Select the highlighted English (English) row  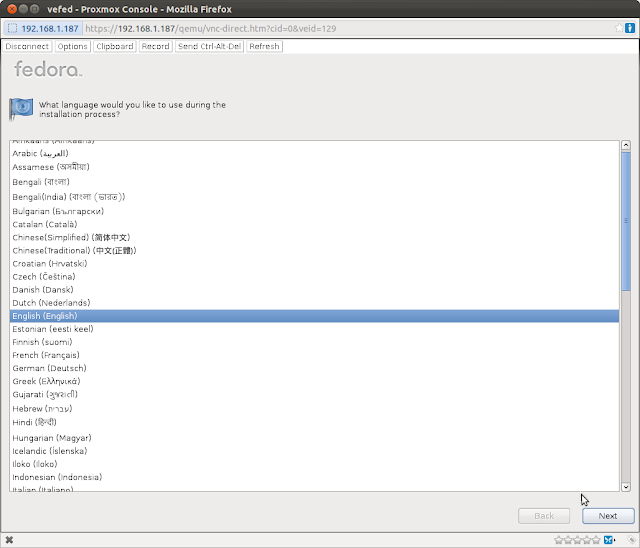314,316
